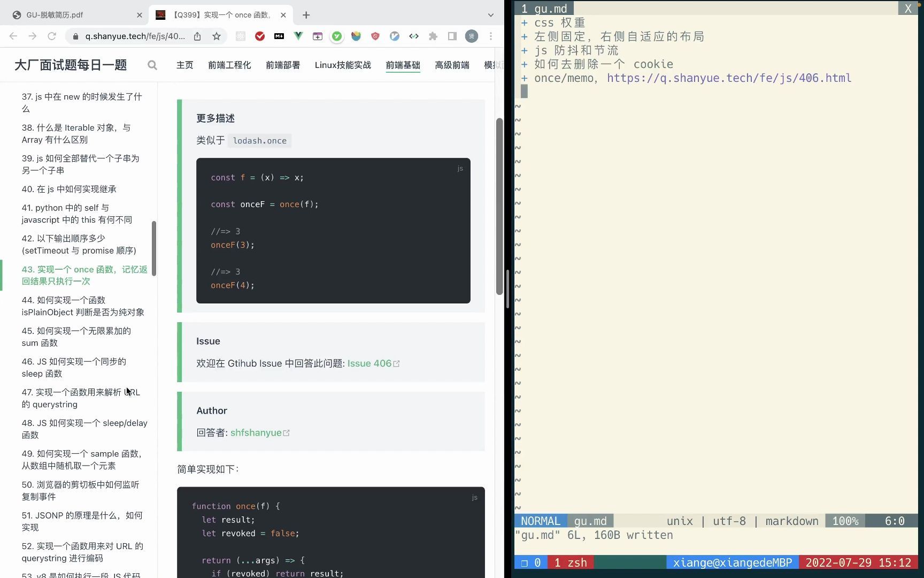Close vim buffer with X in tabline
The height and width of the screenshot is (578, 924).
(908, 8)
